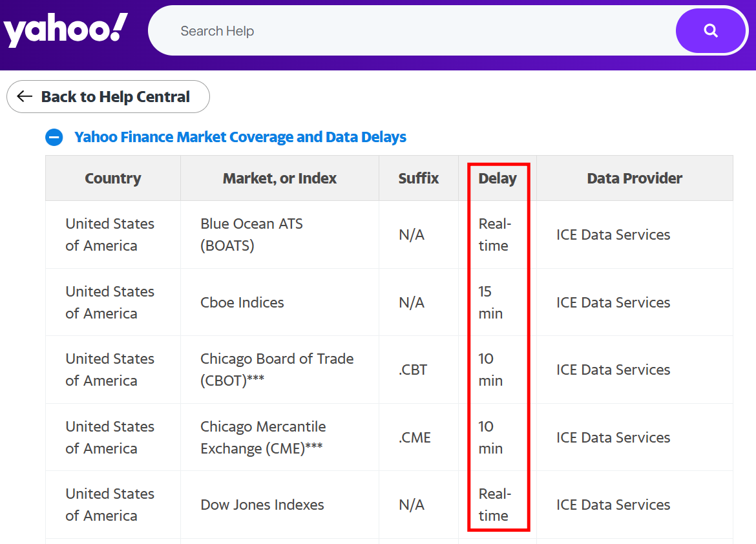The height and width of the screenshot is (544, 756).
Task: Go back via Back to Help Central
Action: (x=108, y=96)
